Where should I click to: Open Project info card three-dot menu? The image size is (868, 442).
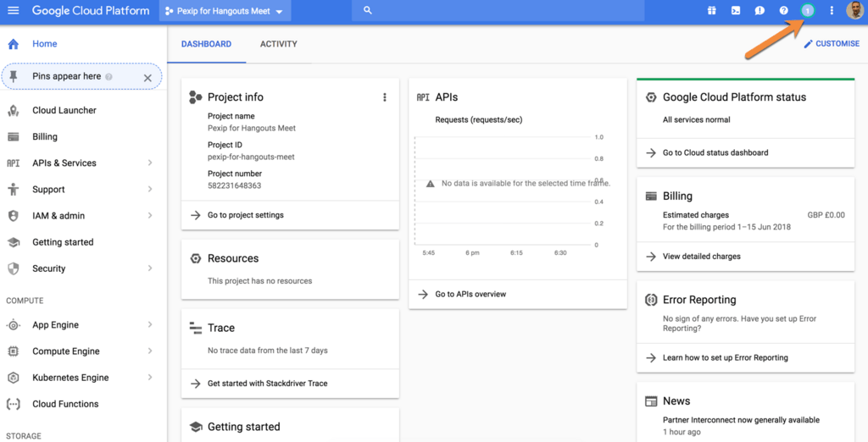[385, 97]
